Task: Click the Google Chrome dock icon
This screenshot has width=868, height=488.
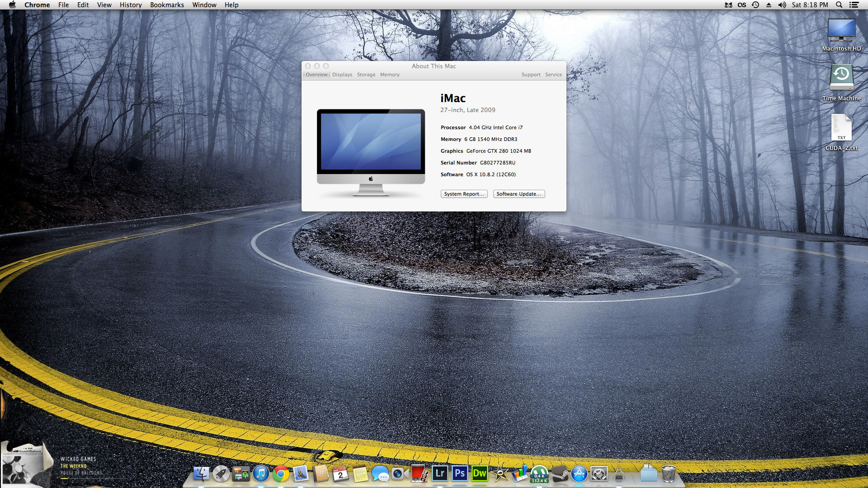Action: 281,474
